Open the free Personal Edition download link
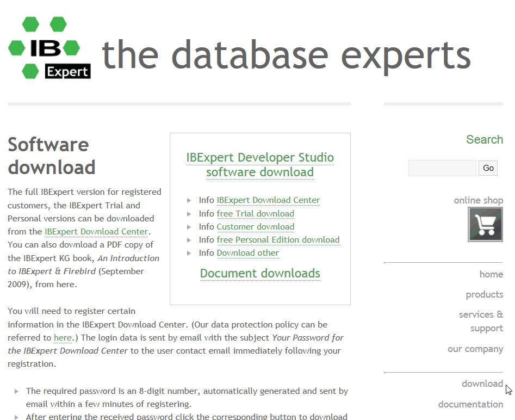Screen dimensions: 515x420 tap(278, 239)
